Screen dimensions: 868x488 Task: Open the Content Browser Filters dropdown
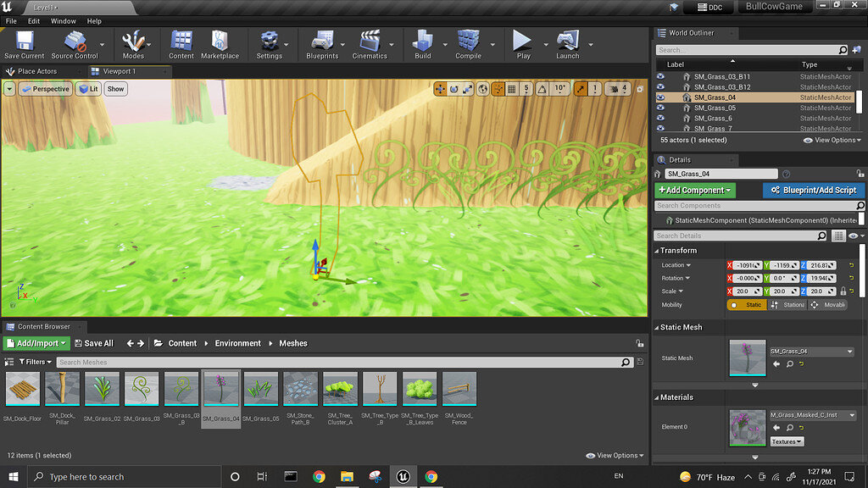(x=35, y=362)
